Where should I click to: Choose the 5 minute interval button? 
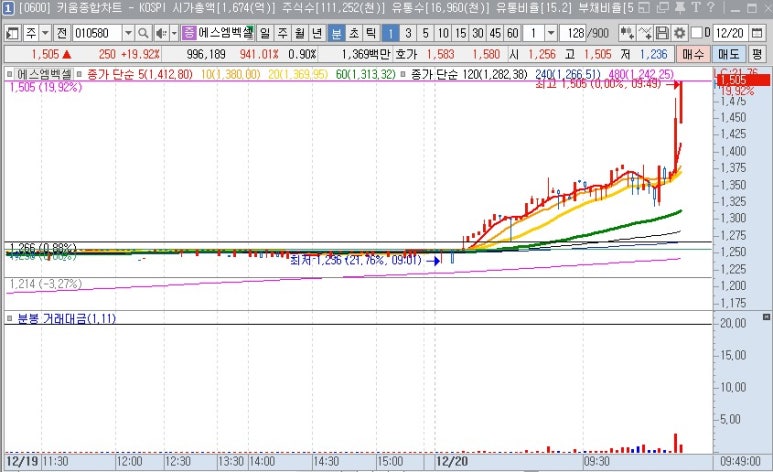coord(425,34)
